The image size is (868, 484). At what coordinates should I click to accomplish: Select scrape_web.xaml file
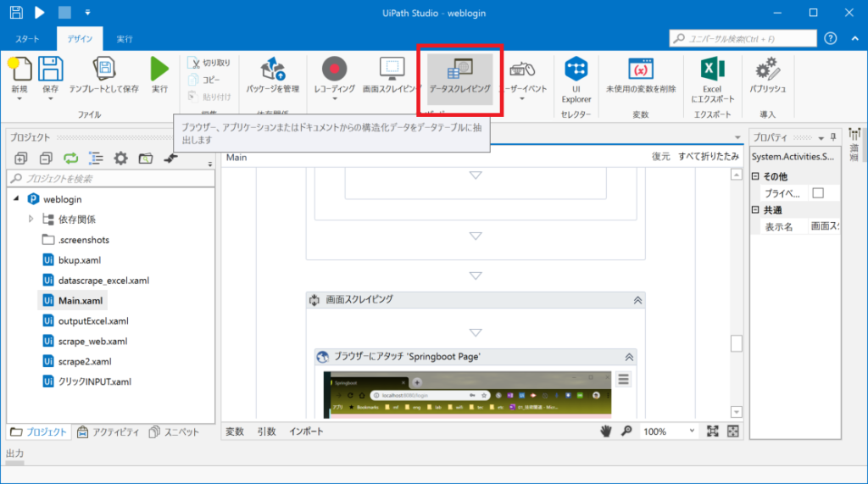point(86,341)
